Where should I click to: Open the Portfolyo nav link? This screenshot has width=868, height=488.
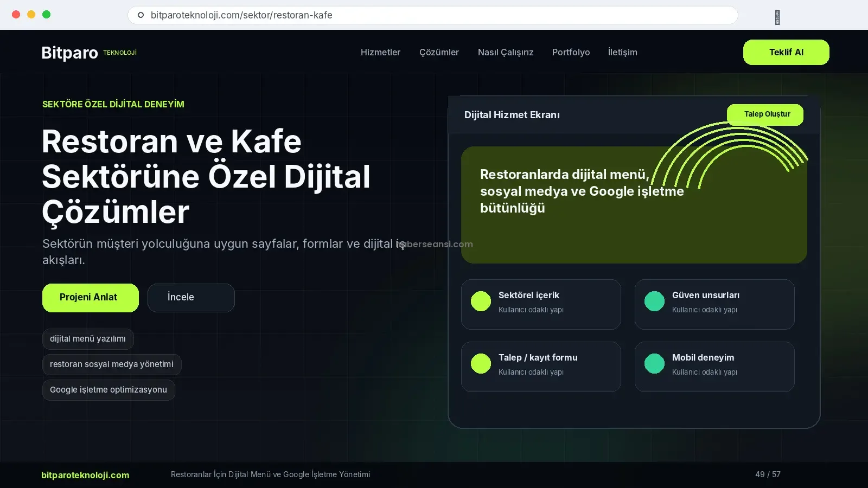click(571, 52)
